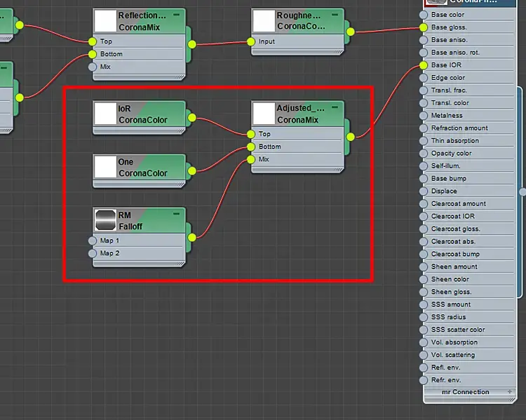
Task: Select the Bottom input socket of Reflection CoronaMix
Action: tap(93, 54)
